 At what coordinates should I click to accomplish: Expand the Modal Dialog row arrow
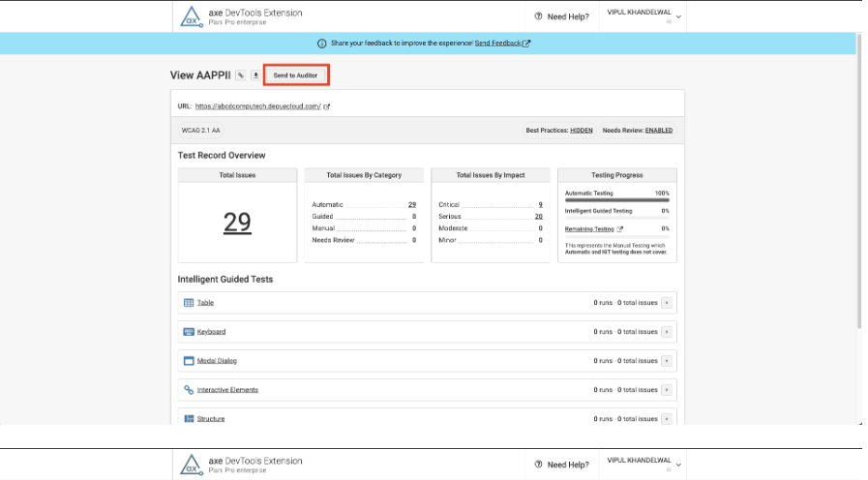(667, 361)
